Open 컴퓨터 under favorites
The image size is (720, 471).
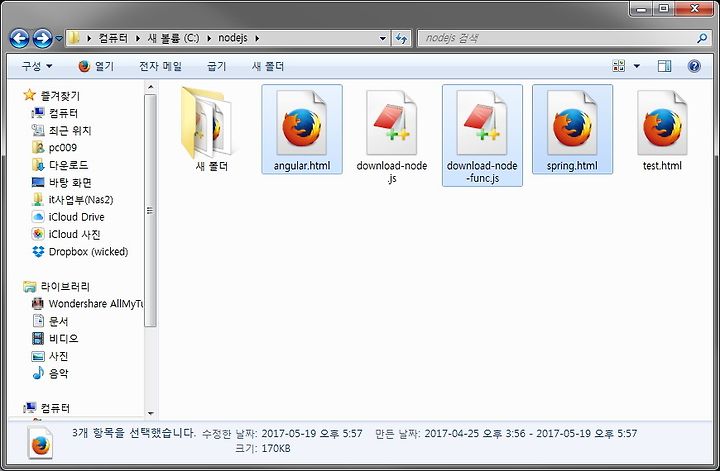pyautogui.click(x=63, y=113)
